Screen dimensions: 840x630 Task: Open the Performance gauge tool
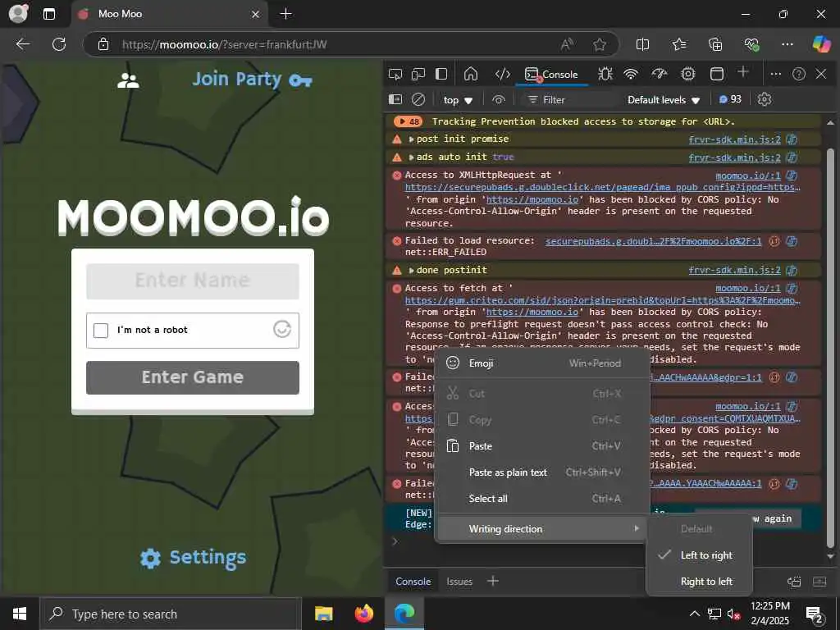click(x=660, y=74)
